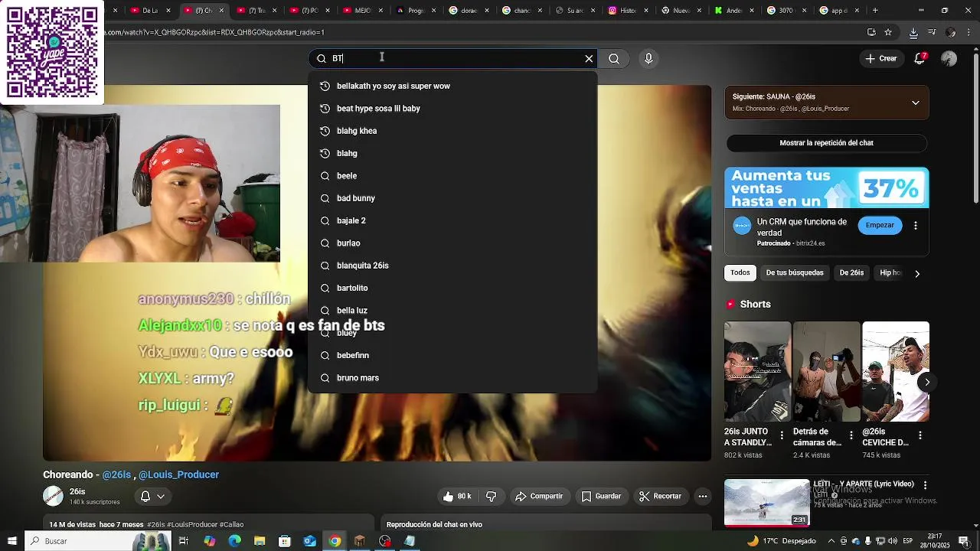
Task: Select 'bajale 2' suggestion
Action: (452, 220)
